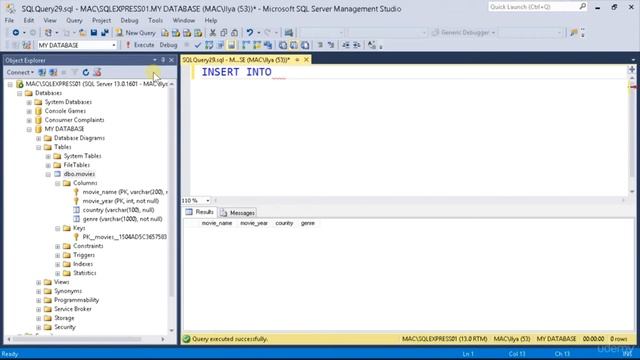Close the SQLQuery29.sql tab

click(307, 60)
